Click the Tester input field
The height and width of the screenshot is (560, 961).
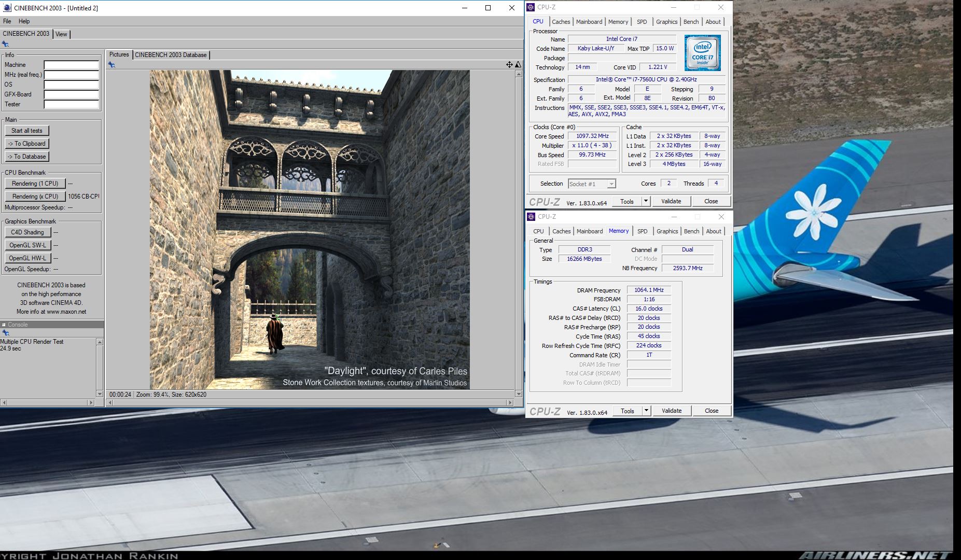[x=71, y=104]
